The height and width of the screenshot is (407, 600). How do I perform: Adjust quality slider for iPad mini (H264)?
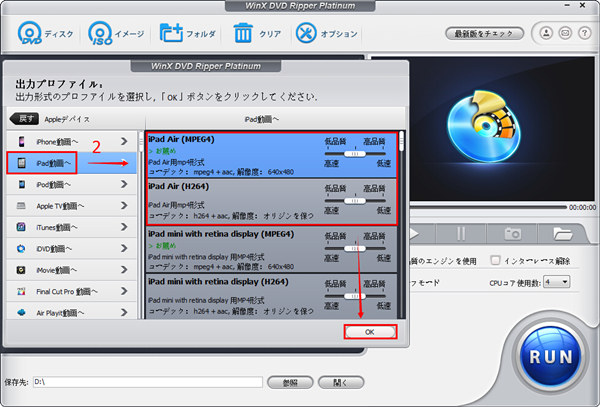click(355, 296)
